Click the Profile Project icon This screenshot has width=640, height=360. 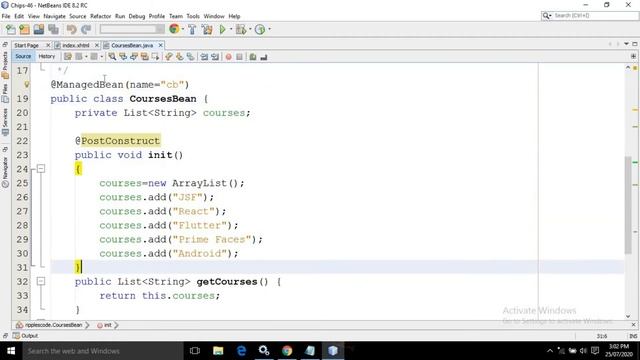click(x=260, y=29)
